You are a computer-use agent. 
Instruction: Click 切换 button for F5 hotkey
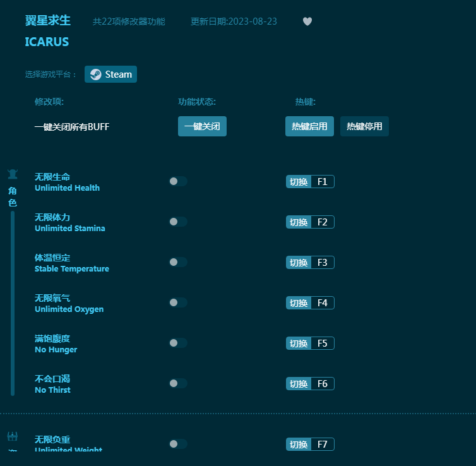[x=299, y=343]
